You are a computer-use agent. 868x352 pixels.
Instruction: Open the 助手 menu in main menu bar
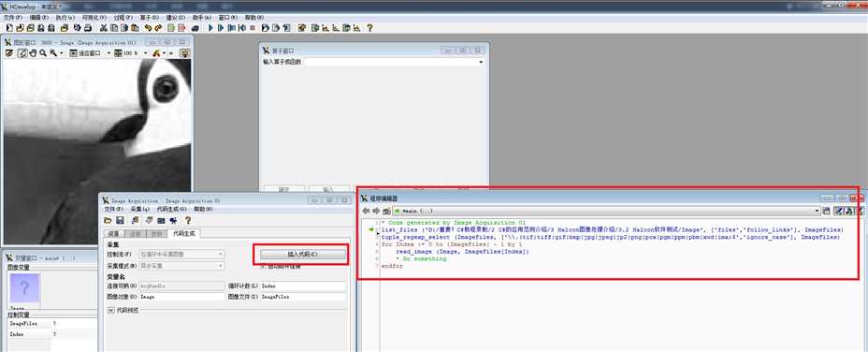point(202,18)
